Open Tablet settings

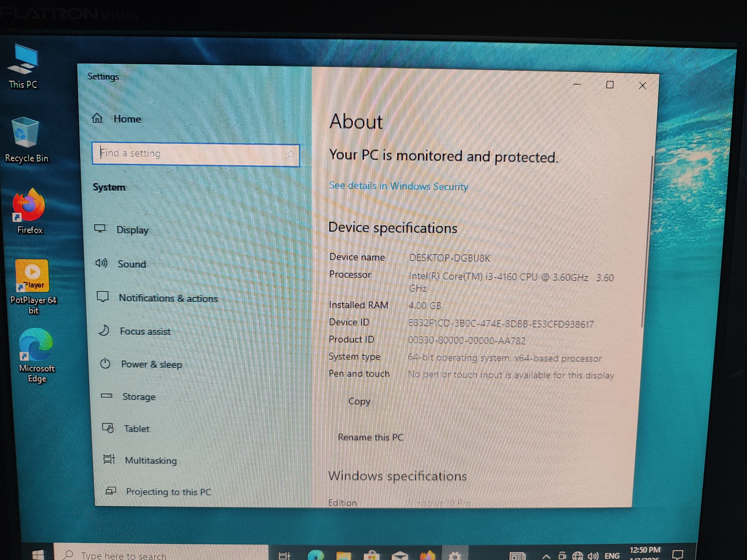tap(136, 429)
